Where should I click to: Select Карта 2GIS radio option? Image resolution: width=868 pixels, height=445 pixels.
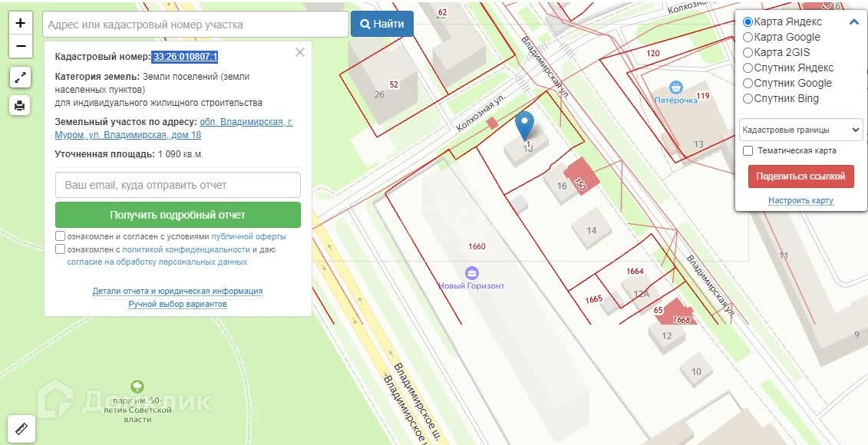click(748, 53)
